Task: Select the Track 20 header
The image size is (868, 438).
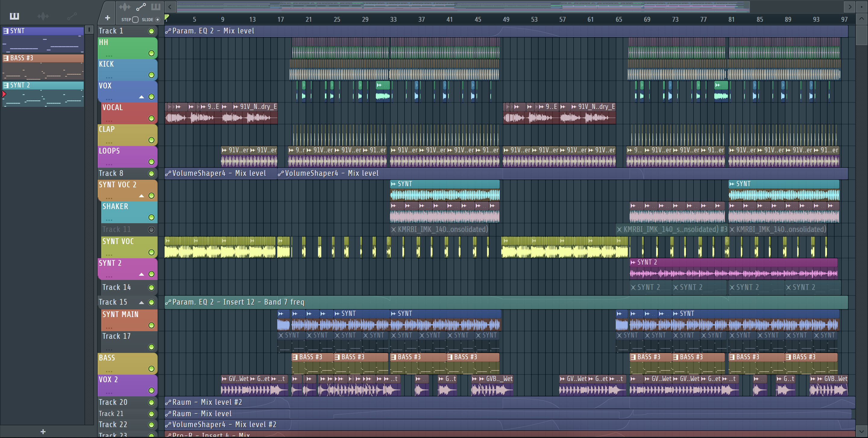Action: click(128, 402)
